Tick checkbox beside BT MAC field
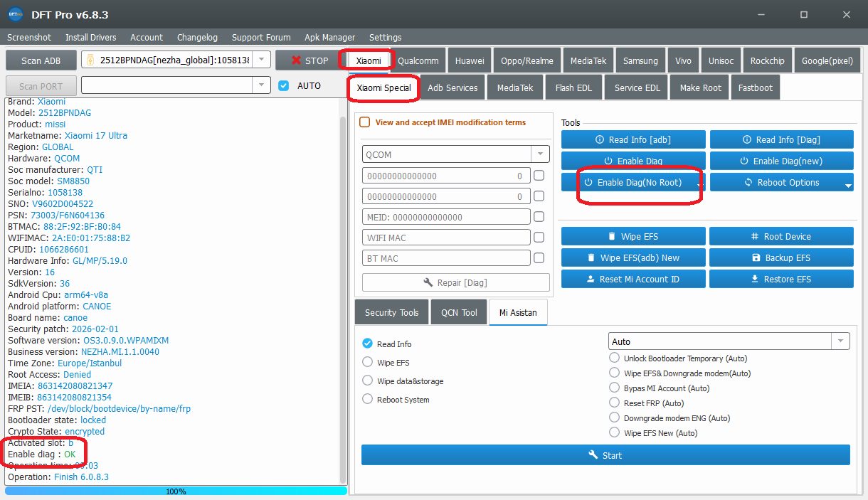This screenshot has width=868, height=500. (539, 258)
